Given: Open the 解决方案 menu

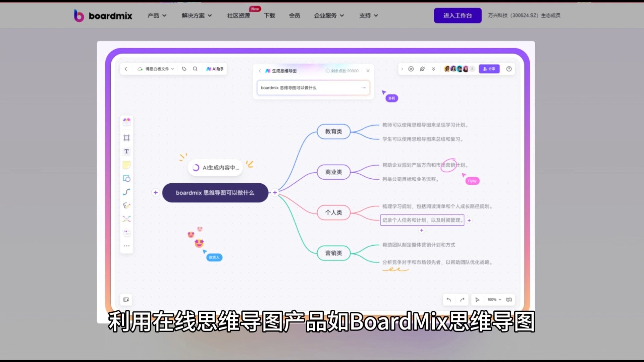Looking at the screenshot, I should coord(196,15).
